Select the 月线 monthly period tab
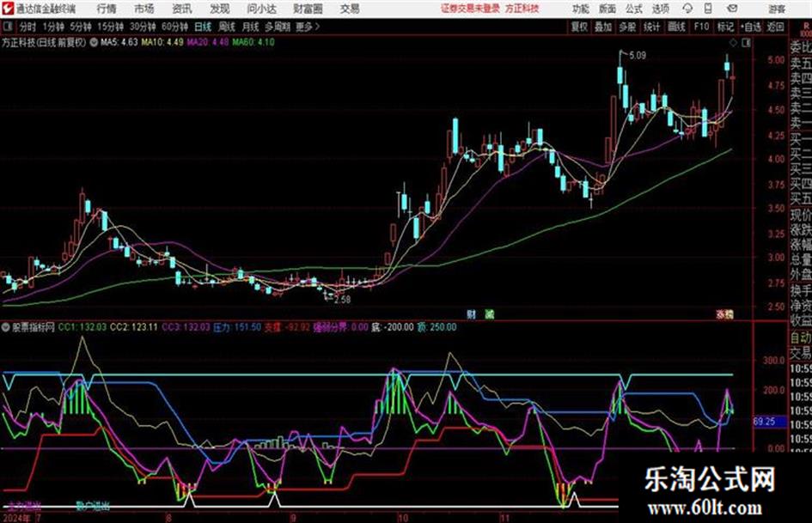The height and width of the screenshot is (523, 812). pos(250,27)
